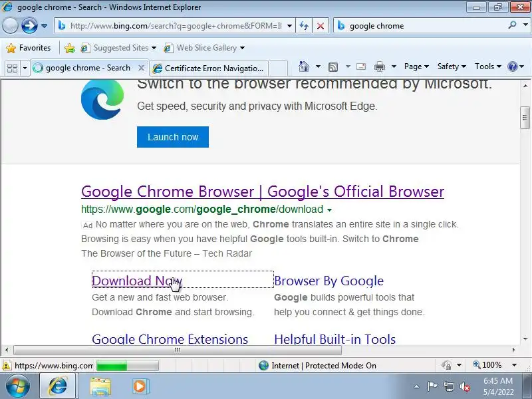Image resolution: width=532 pixels, height=399 pixels.
Task: Open the Print options dropdown arrow
Action: 394,66
